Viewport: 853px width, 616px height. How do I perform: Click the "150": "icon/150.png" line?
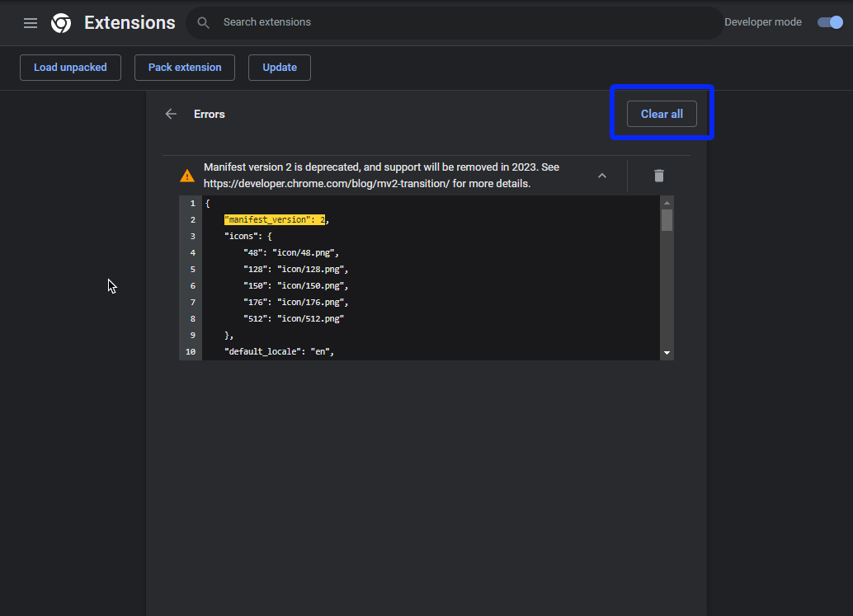[x=296, y=285]
